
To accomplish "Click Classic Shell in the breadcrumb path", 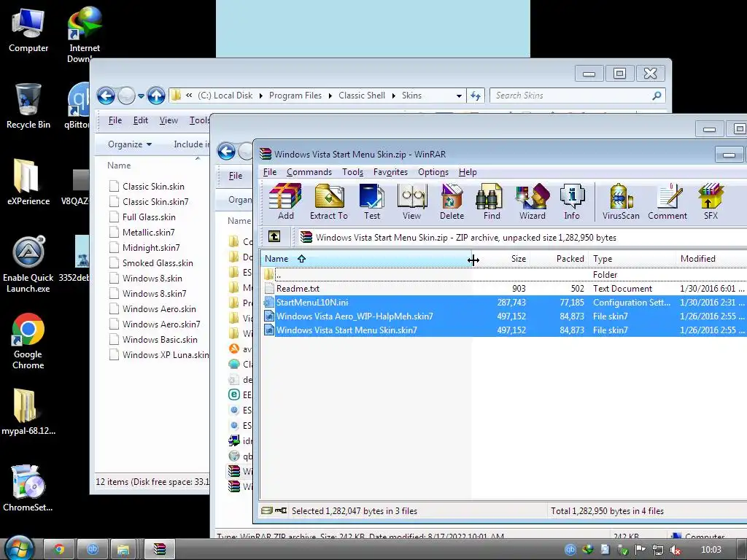I will point(362,96).
